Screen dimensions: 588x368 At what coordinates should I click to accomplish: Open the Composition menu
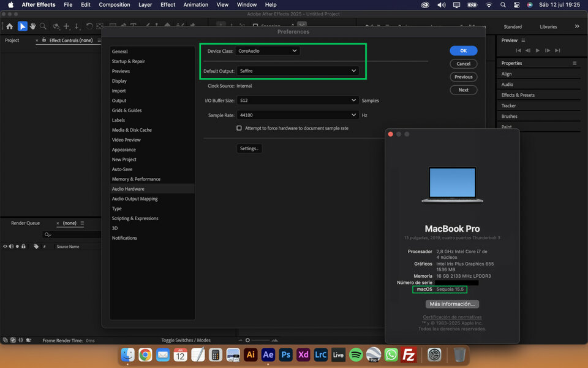tap(115, 5)
